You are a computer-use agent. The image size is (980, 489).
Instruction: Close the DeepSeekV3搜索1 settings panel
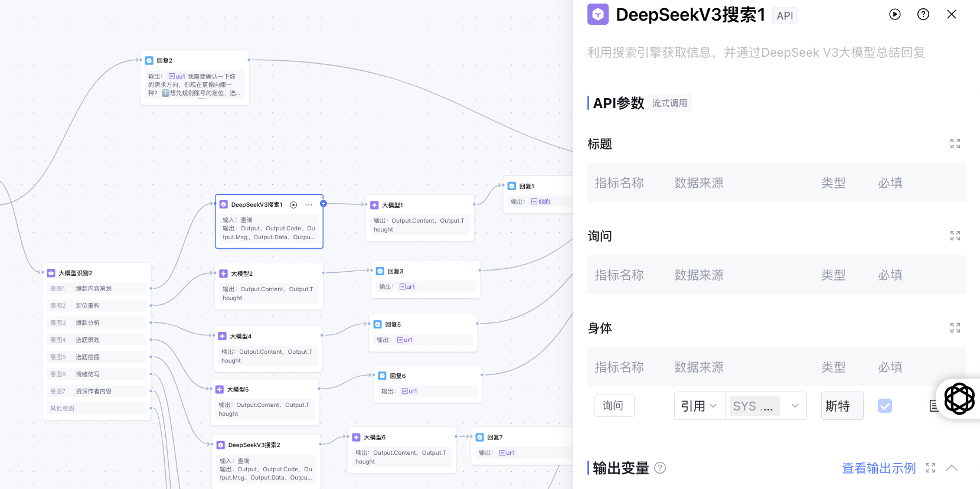click(x=952, y=14)
